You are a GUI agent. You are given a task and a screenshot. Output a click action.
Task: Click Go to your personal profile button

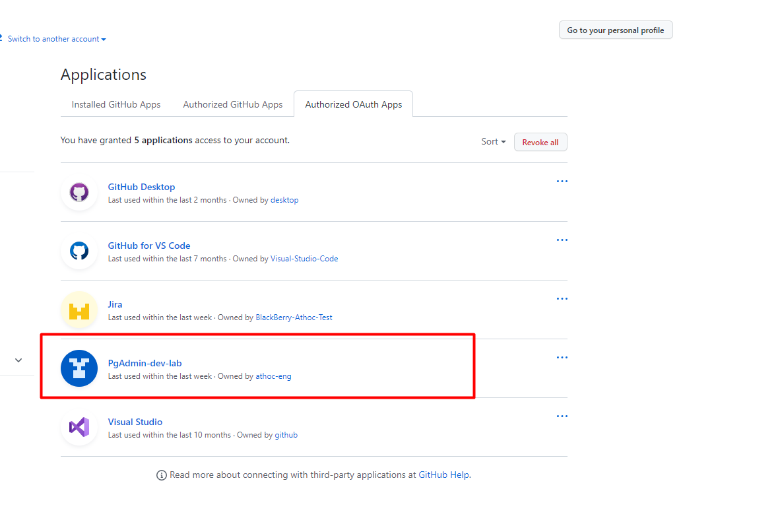[615, 30]
